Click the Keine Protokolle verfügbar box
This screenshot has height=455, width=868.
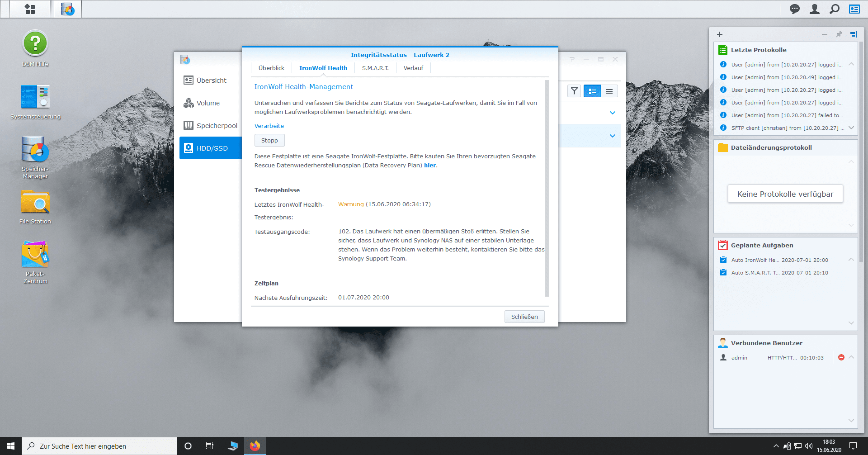pyautogui.click(x=785, y=194)
